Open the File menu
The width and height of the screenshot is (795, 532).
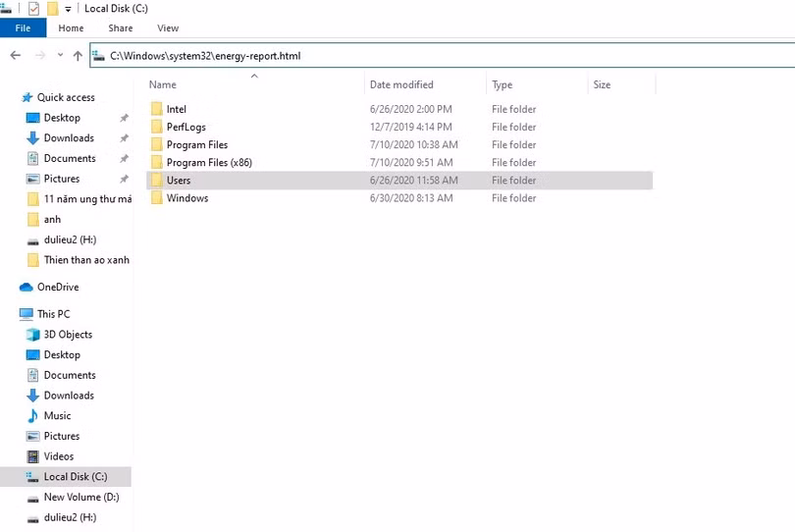click(23, 28)
